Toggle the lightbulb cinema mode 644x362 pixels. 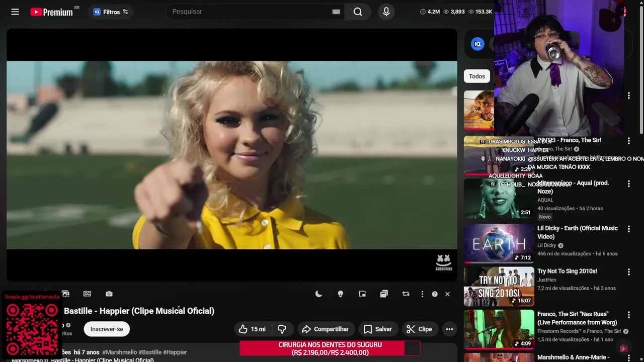[x=341, y=294]
